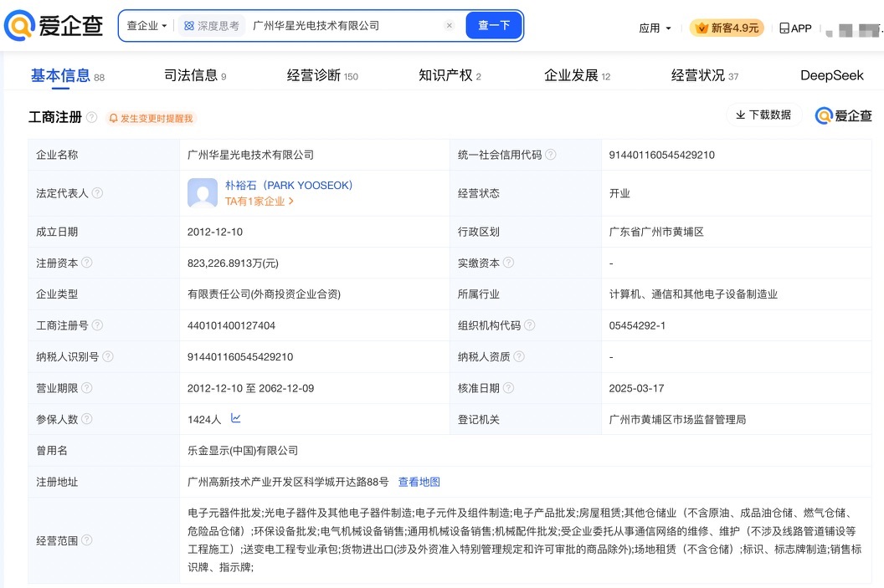Click the help icon beside 统一社会信用代码
Image resolution: width=884 pixels, height=588 pixels.
[550, 155]
